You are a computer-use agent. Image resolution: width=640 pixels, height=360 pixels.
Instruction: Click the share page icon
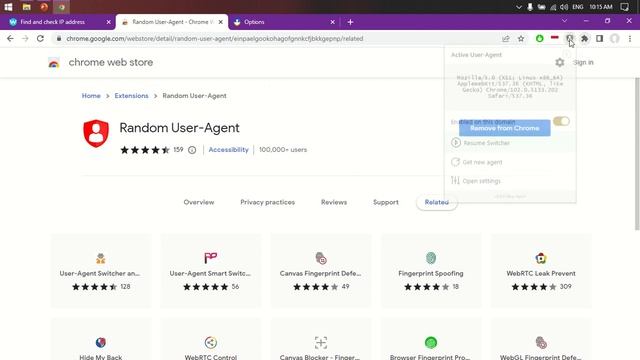(x=506, y=39)
